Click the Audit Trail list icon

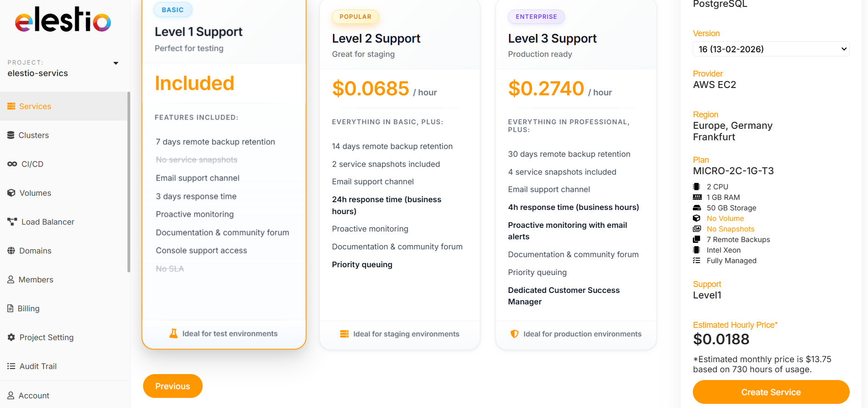[x=11, y=366]
